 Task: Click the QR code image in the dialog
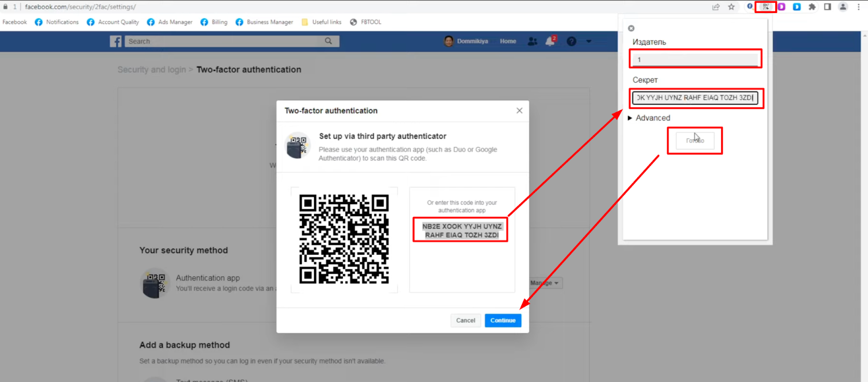coord(344,239)
